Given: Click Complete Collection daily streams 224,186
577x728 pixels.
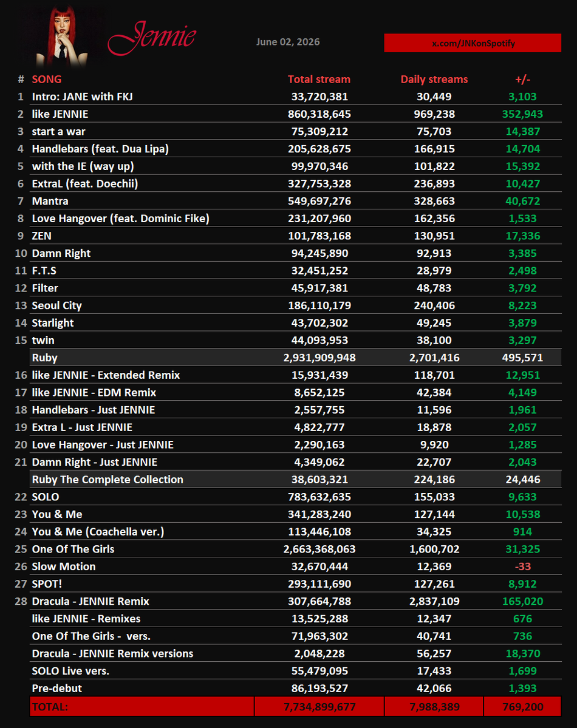Looking at the screenshot, I should click(x=434, y=480).
